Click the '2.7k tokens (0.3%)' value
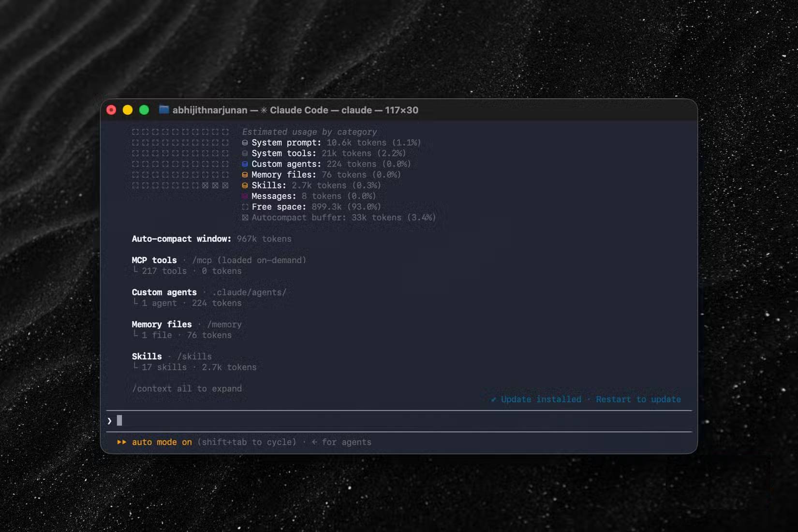This screenshot has width=798, height=532. click(336, 185)
